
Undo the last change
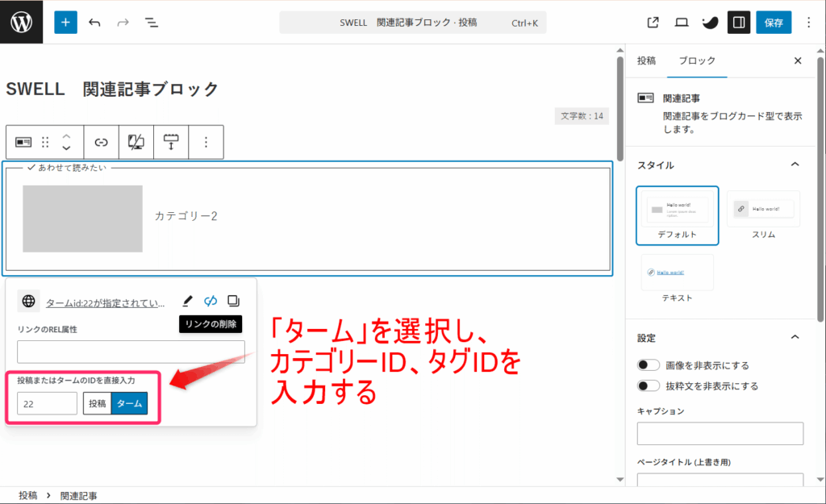click(x=94, y=23)
